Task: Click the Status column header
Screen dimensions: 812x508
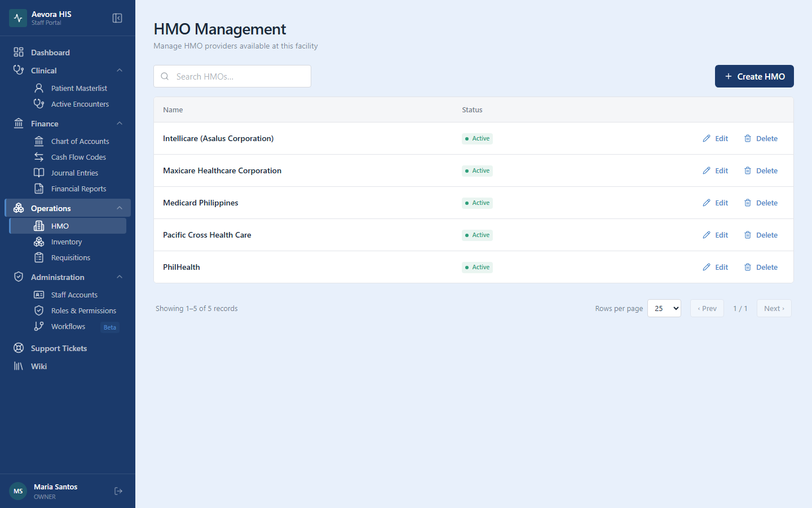Action: coord(472,110)
